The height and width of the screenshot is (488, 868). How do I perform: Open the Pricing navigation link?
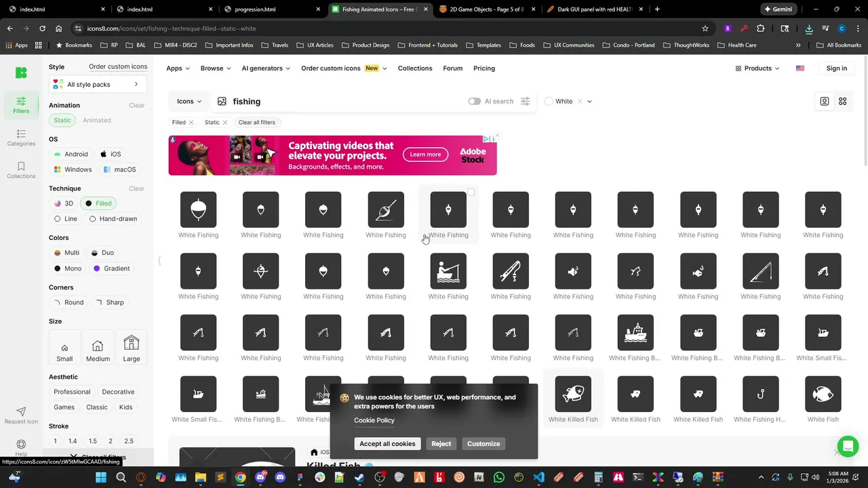[x=484, y=68]
